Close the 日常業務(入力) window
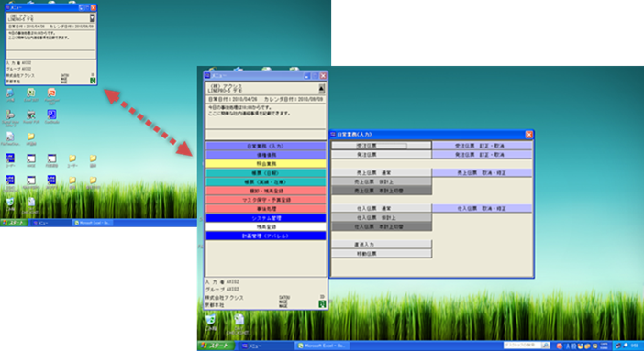Screen dimensions: 644x351 [x=529, y=134]
